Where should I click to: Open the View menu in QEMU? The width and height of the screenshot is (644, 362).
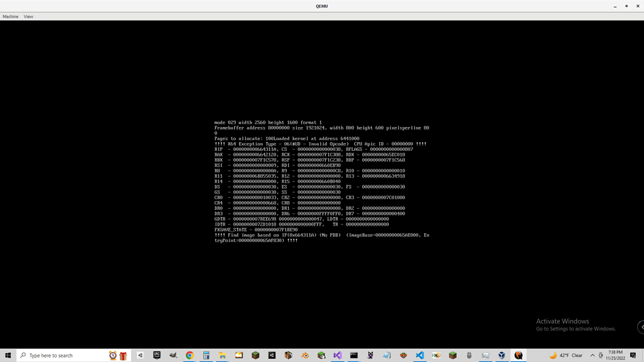[x=28, y=16]
